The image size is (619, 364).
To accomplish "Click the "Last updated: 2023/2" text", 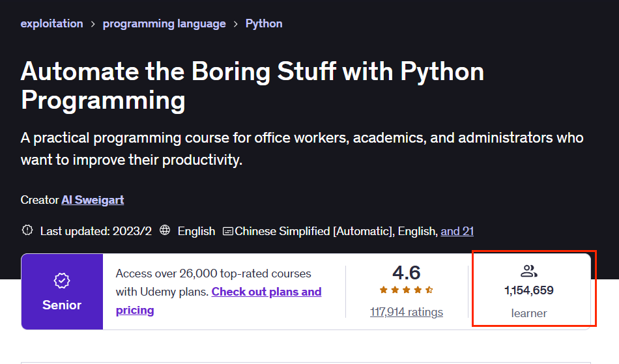I will coord(96,231).
